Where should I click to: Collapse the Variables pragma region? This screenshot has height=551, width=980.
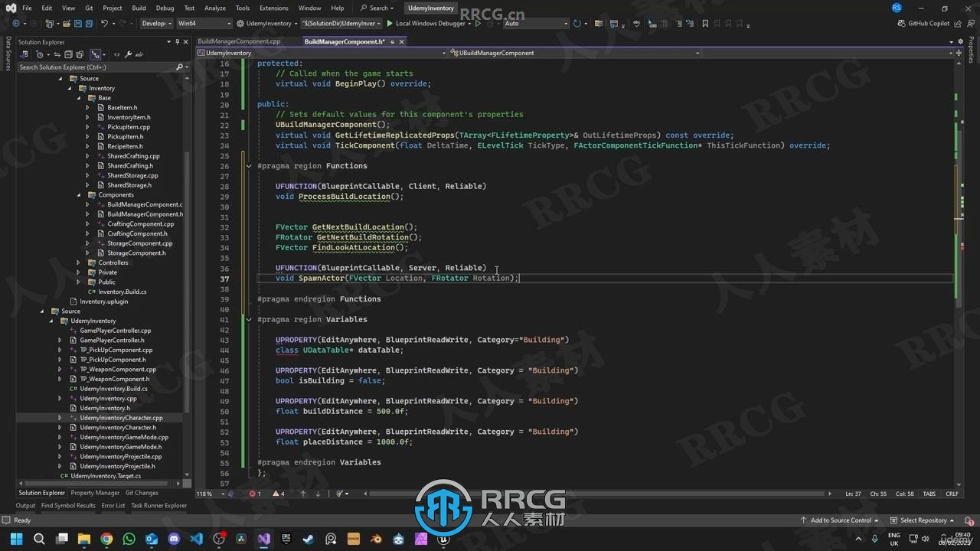tap(249, 319)
